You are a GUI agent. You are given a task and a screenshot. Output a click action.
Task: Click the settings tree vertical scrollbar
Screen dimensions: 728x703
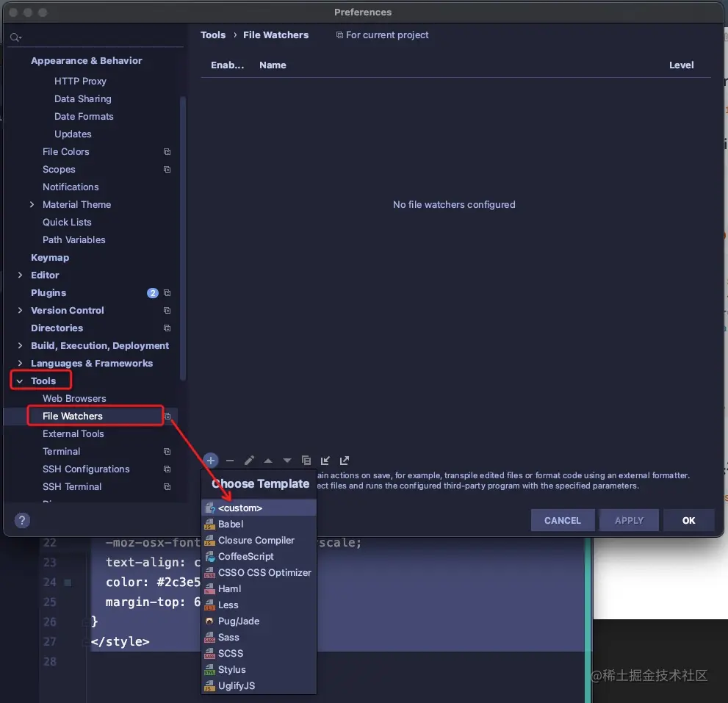coord(183,239)
